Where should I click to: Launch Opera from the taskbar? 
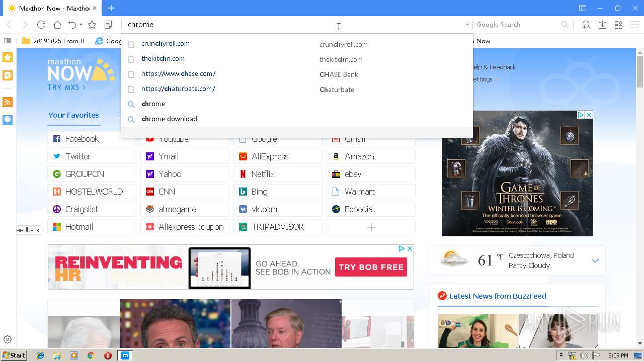[108, 355]
